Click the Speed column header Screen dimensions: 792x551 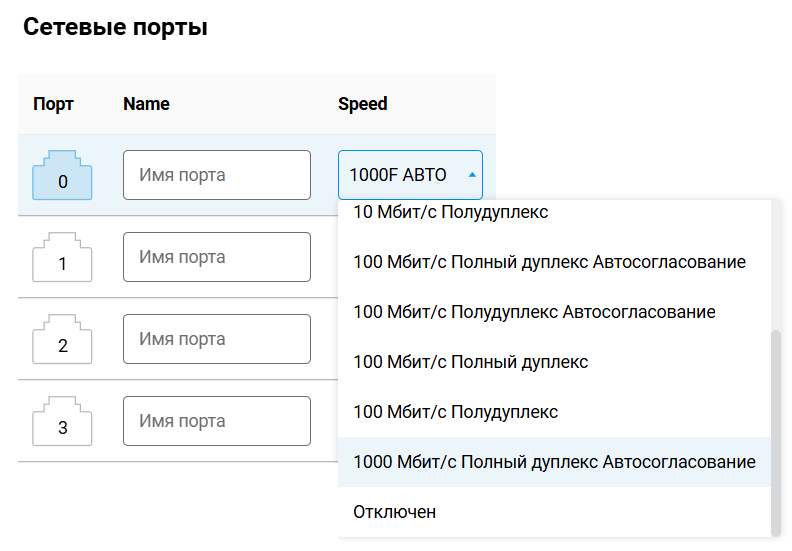click(x=362, y=104)
